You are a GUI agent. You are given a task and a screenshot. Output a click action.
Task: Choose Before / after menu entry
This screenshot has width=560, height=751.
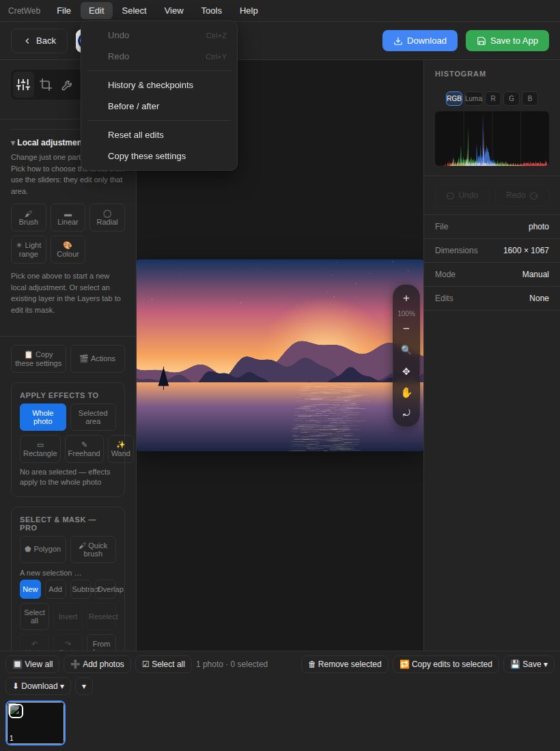tap(159, 107)
